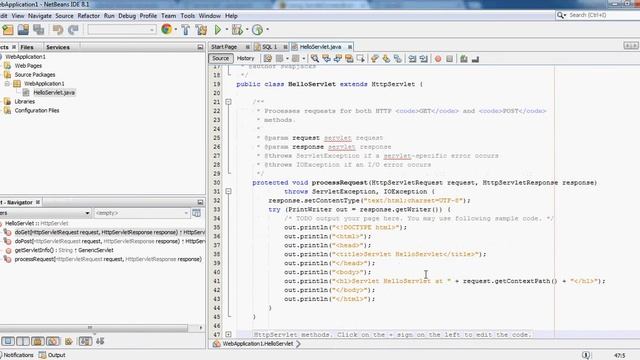The image size is (640, 360).
Task: Open the Navigate menu
Action: point(40,16)
